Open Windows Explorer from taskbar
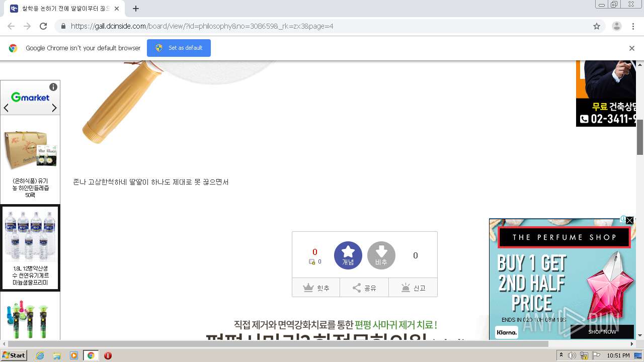This screenshot has width=644, height=362. point(57,355)
